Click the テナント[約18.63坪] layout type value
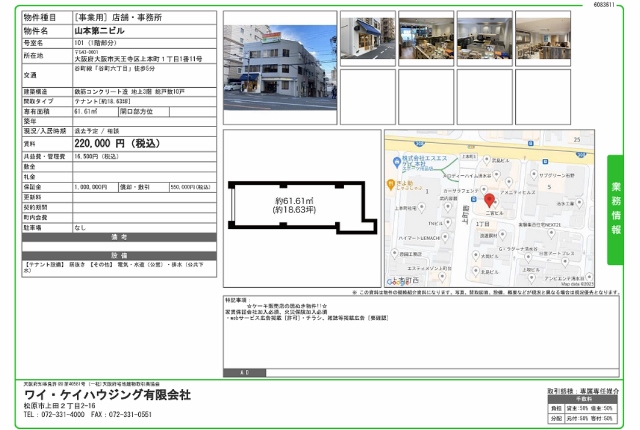This screenshot has height=430, width=640. pyautogui.click(x=102, y=101)
